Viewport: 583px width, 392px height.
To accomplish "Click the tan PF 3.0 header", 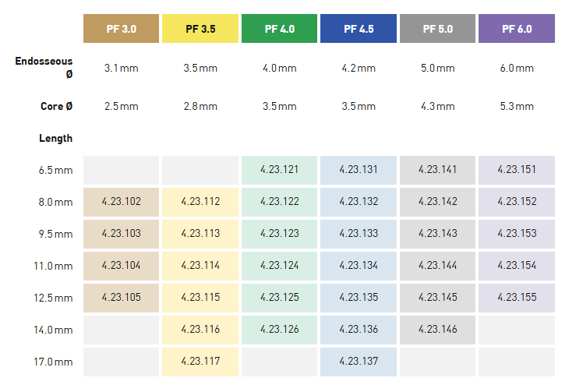I will (x=121, y=29).
